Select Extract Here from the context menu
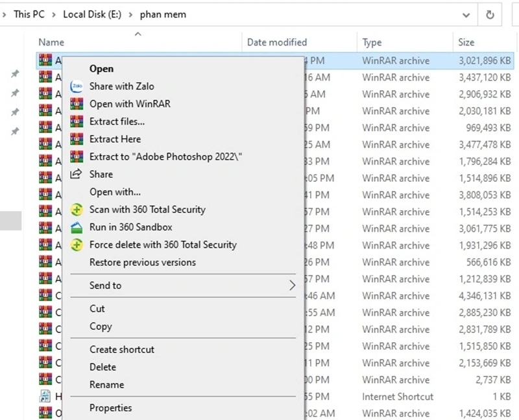 115,139
